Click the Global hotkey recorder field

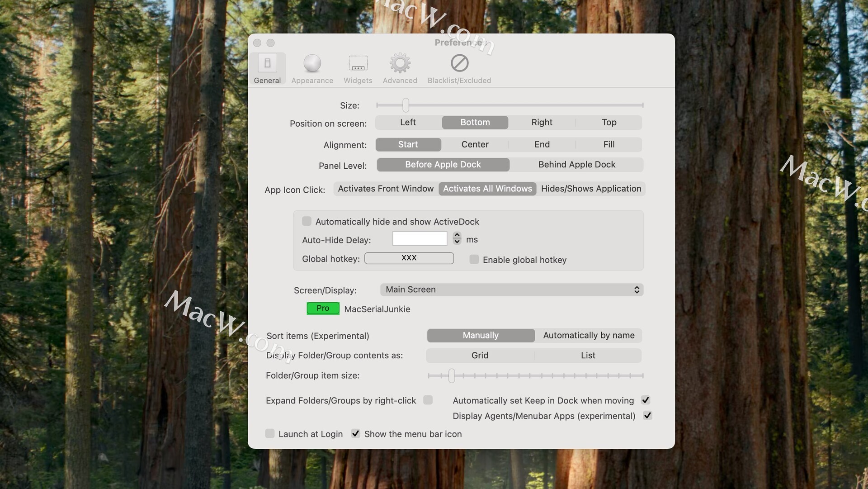pyautogui.click(x=409, y=258)
